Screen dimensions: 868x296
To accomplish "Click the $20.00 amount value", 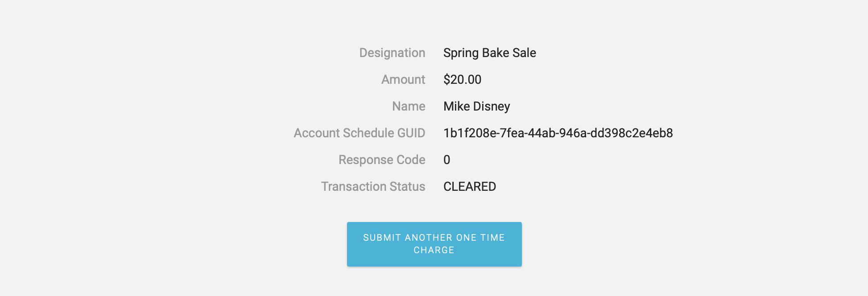I will tap(462, 79).
